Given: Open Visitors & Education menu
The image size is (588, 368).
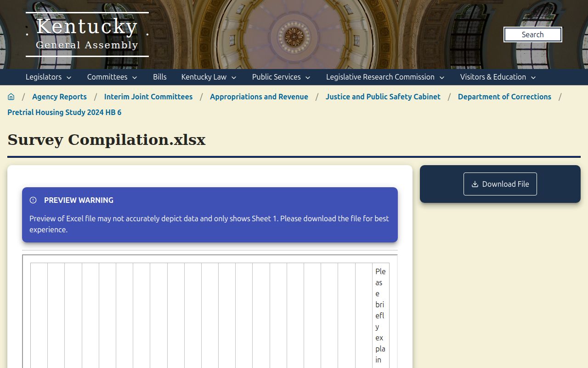Looking at the screenshot, I should tap(498, 77).
